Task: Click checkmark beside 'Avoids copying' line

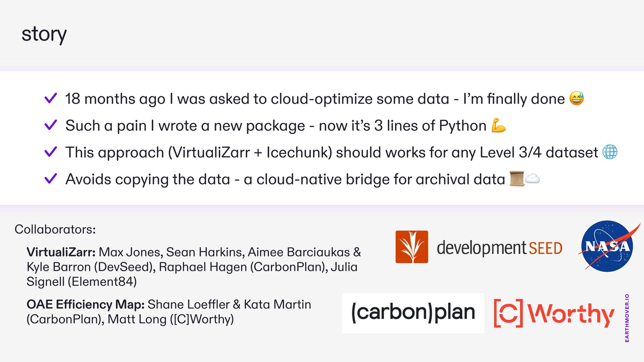Action: click(x=51, y=179)
